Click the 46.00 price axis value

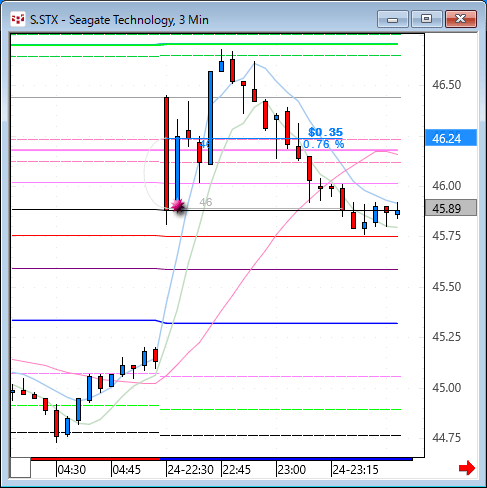[446, 186]
